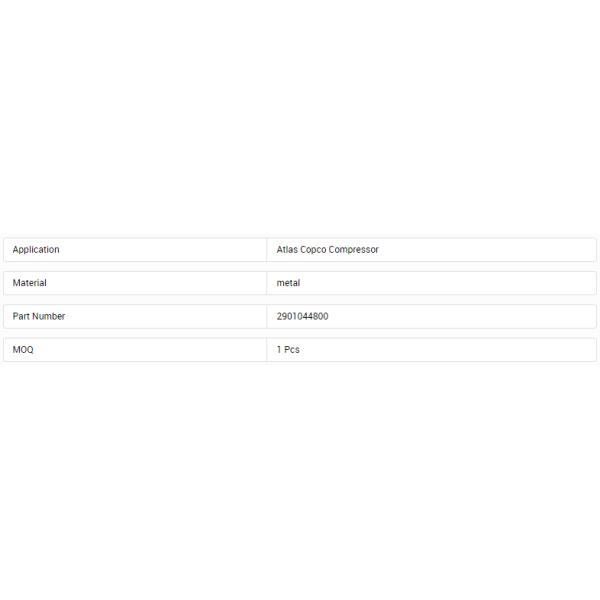Screen dimensions: 600x600
Task: Click the Pcs unit text
Action: point(291,350)
